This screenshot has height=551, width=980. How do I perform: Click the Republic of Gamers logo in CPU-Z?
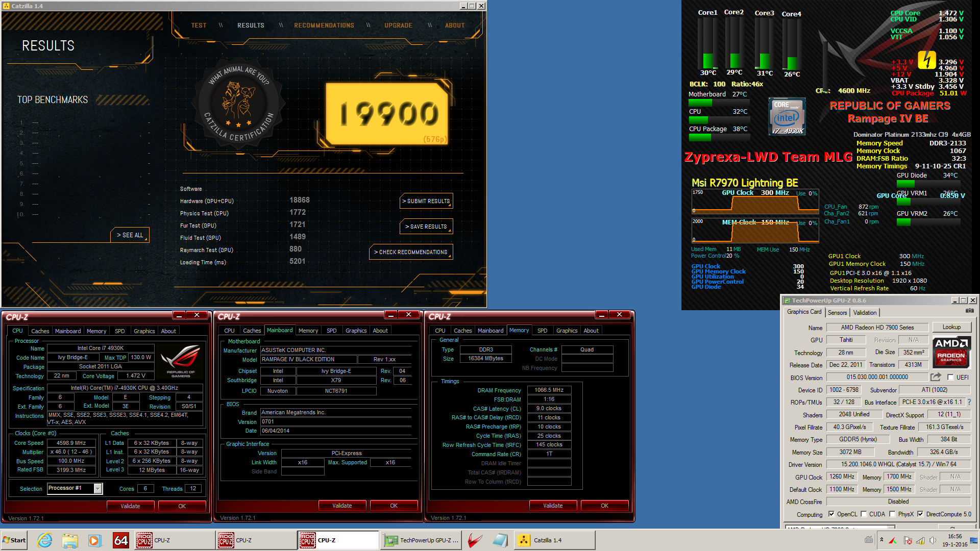[x=181, y=361]
